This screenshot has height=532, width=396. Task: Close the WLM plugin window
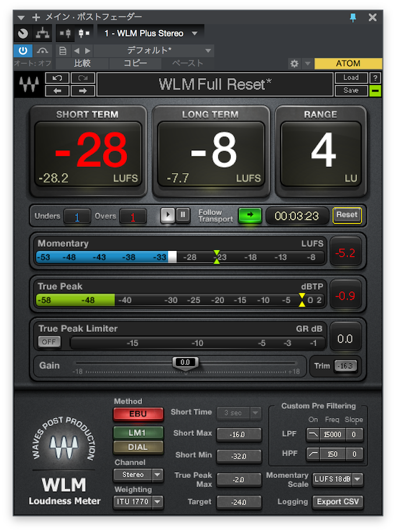coord(373,17)
